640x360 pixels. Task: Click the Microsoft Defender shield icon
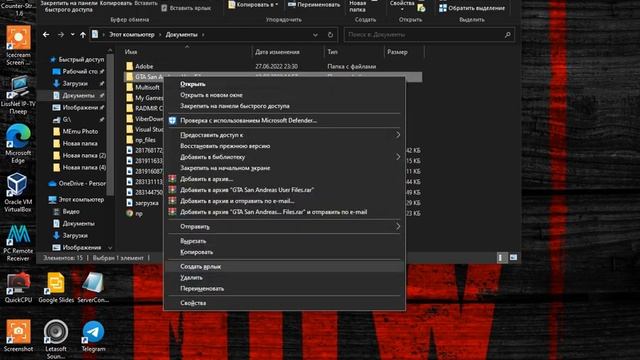[x=172, y=120]
